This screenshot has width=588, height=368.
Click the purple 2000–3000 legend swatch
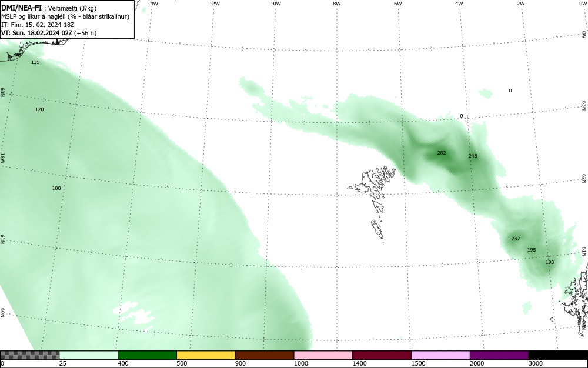[x=499, y=355]
